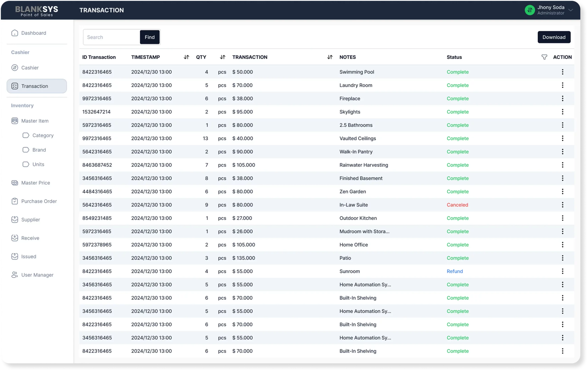Select the Units item under Master Item
This screenshot has width=588, height=371.
point(38,164)
